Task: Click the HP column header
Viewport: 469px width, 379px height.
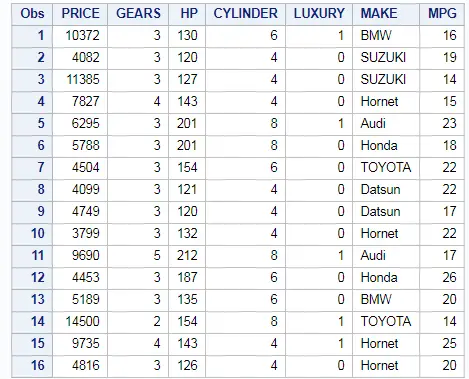Action: tap(187, 14)
